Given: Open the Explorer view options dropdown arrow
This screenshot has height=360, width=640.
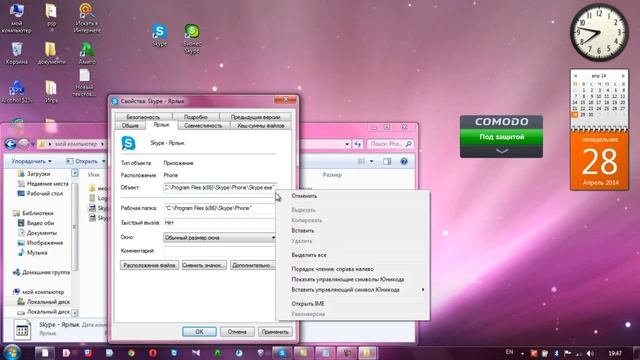Looking at the screenshot, I should [x=371, y=162].
